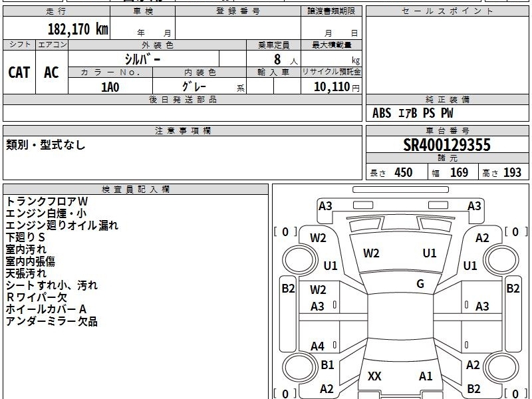Select the 登録番号 header
Viewport: 532px width, 399px height.
tap(238, 11)
